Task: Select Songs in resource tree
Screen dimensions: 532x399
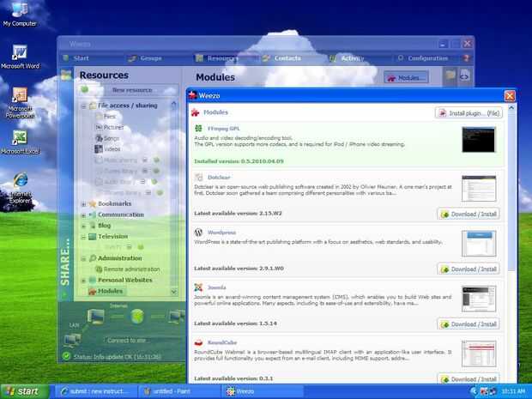Action: tap(107, 138)
